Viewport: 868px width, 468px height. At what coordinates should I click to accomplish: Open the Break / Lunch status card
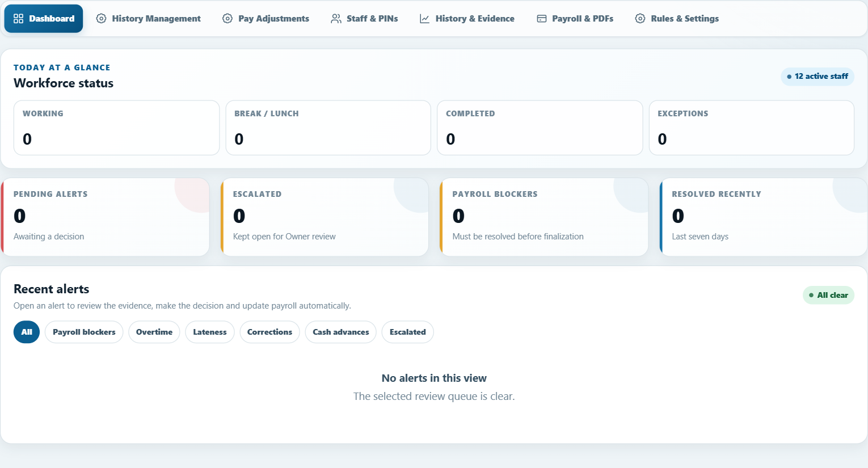pyautogui.click(x=328, y=128)
